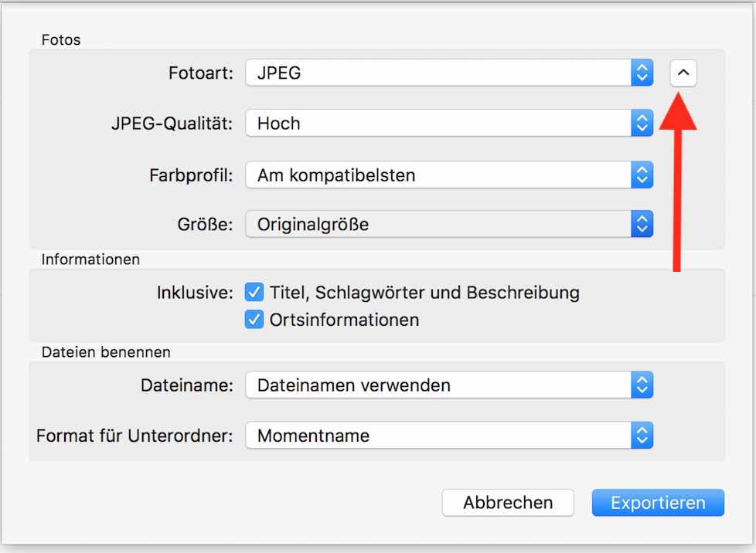Click blue arrows of the Dateiname popup
Image resolution: width=756 pixels, height=553 pixels.
[x=642, y=385]
